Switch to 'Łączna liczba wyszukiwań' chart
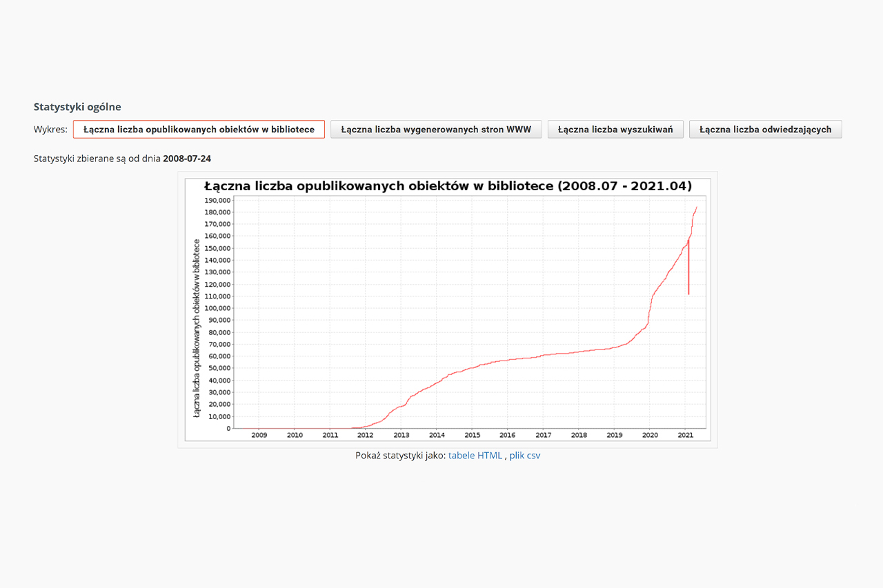 coord(615,130)
